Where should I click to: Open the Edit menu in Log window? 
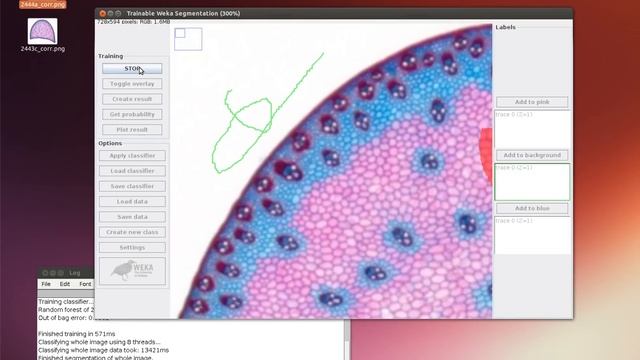[x=65, y=284]
